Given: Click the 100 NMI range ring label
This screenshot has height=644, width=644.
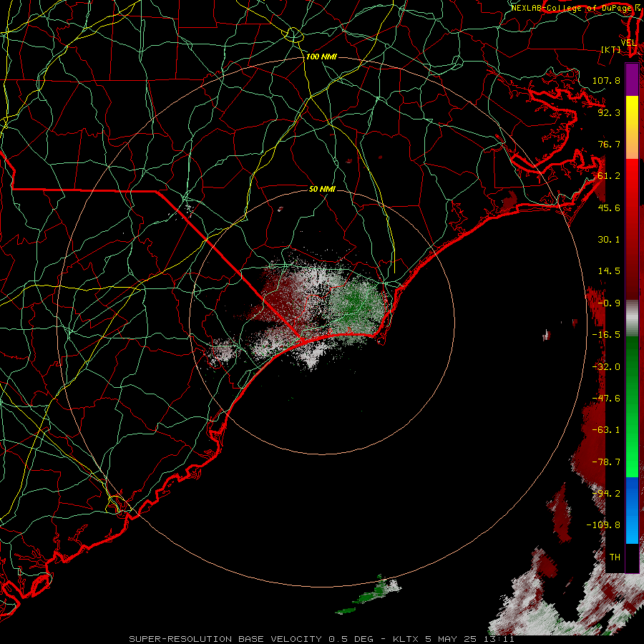Looking at the screenshot, I should coord(321,57).
